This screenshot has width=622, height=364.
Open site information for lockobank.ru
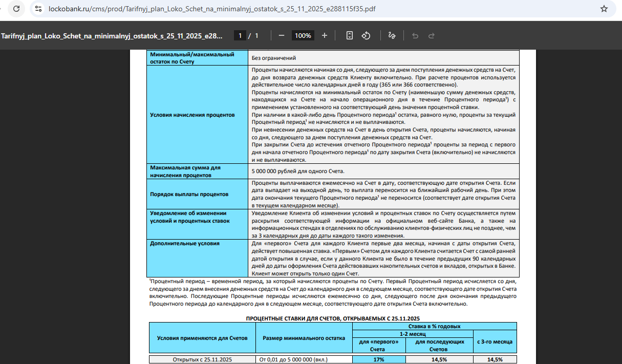[38, 9]
